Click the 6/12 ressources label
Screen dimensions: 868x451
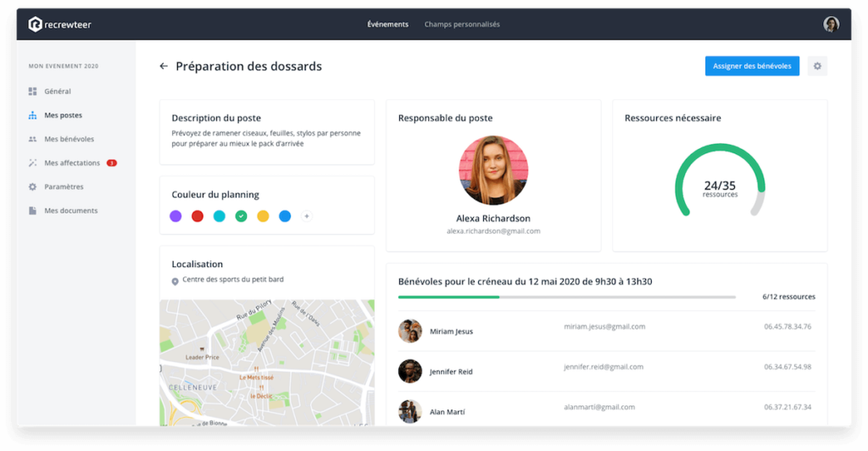pyautogui.click(x=789, y=298)
